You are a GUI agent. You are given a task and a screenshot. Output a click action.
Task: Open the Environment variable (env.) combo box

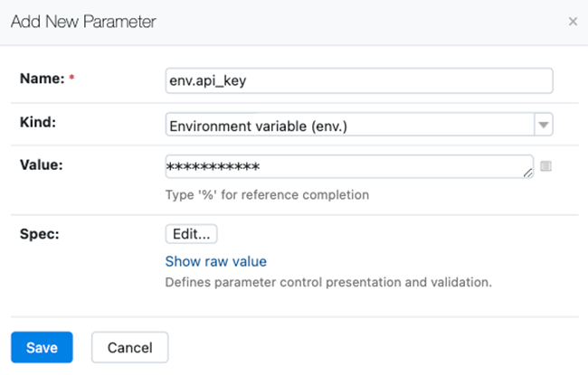[x=350, y=125]
